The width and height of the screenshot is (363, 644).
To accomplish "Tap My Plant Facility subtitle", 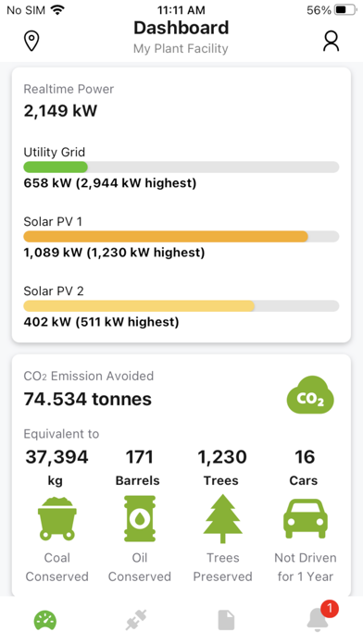I will tap(181, 48).
